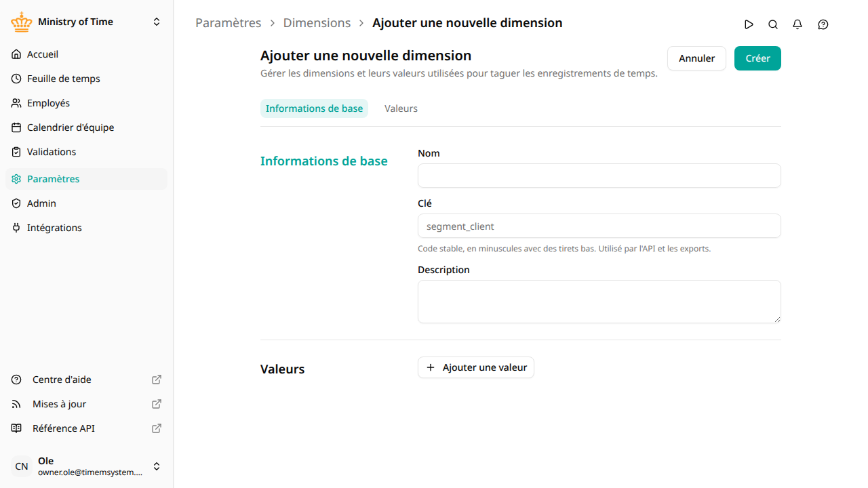Click the Paramètres gear icon
Viewport: 868px width, 488px height.
tap(16, 179)
